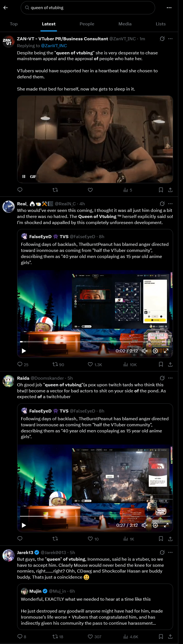The width and height of the screenshot is (183, 644).
Task: Bookmark ZAN-VT's post
Action: pos(161,190)
